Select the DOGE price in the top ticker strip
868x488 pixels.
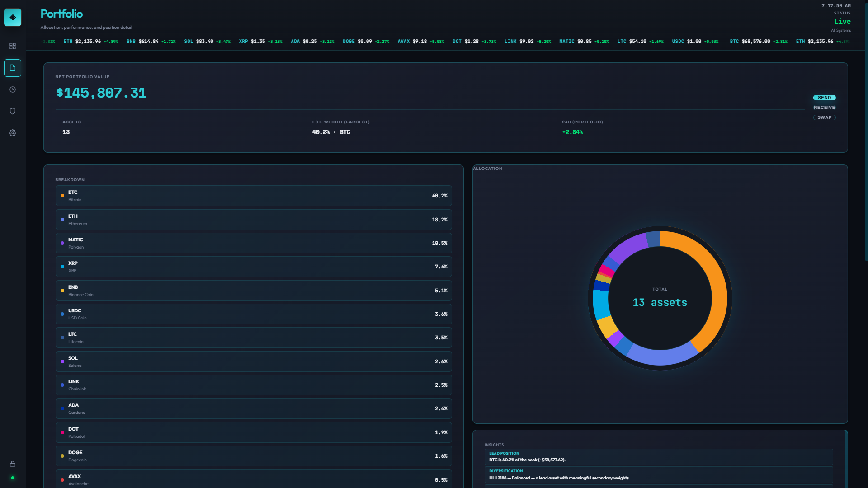[x=365, y=41]
